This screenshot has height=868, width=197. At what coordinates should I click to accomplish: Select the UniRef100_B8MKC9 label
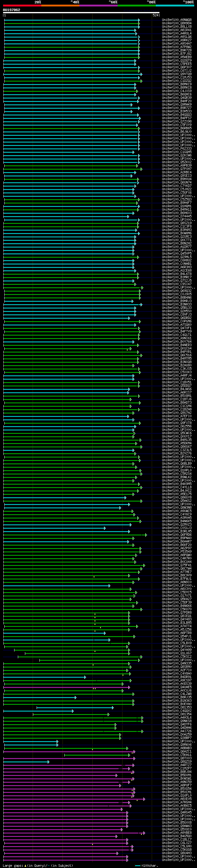tap(177, 84)
